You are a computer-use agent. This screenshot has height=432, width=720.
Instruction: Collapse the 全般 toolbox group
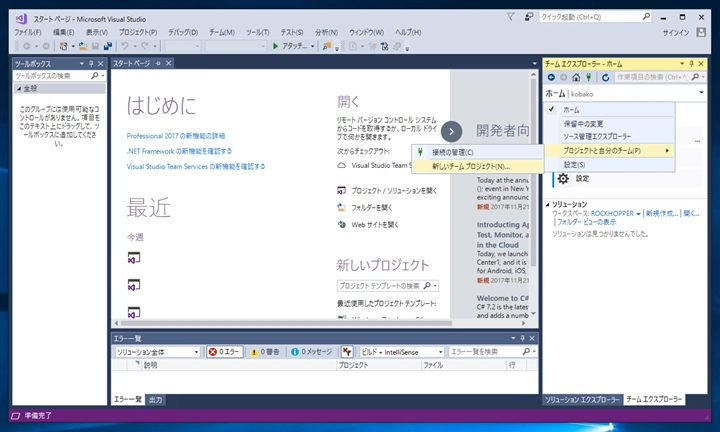click(x=19, y=88)
